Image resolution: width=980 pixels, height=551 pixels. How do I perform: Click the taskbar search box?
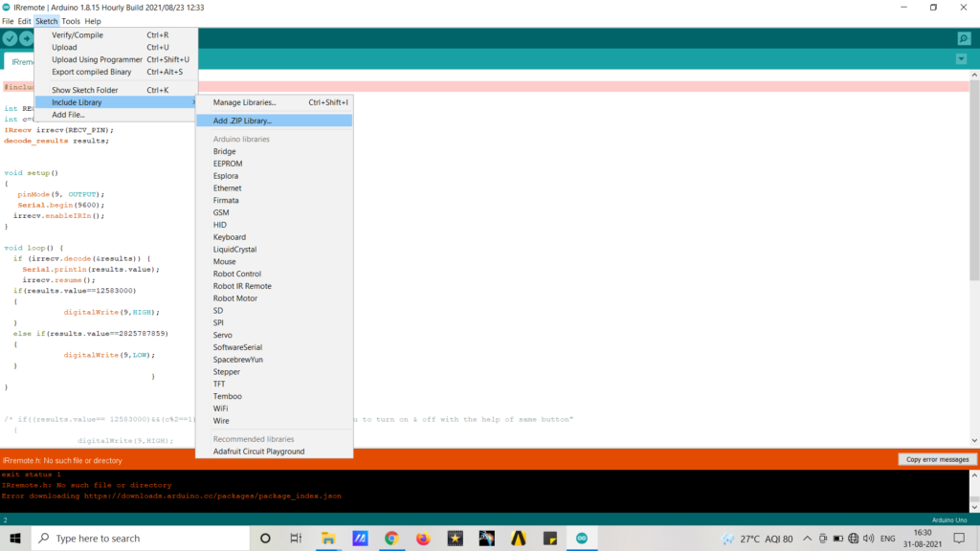point(140,538)
